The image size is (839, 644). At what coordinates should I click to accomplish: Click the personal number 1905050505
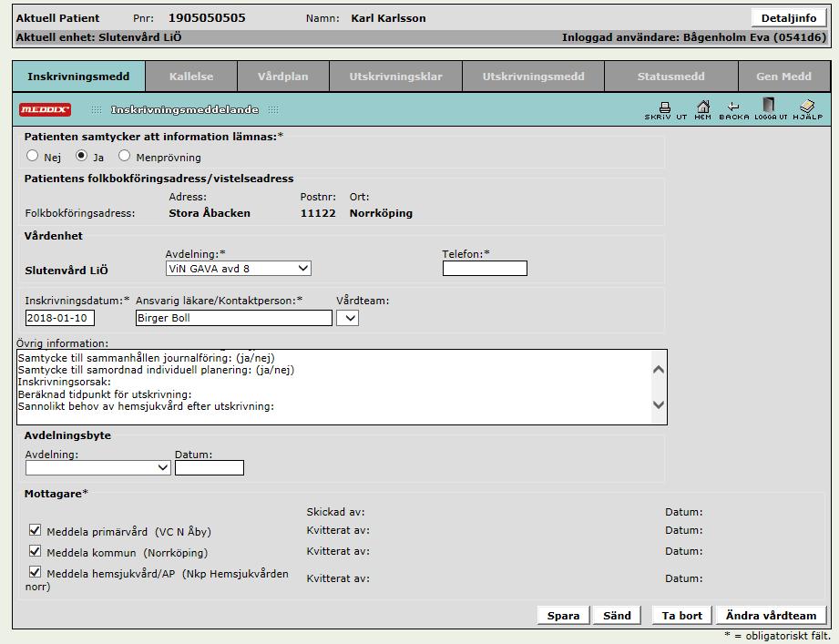[207, 18]
